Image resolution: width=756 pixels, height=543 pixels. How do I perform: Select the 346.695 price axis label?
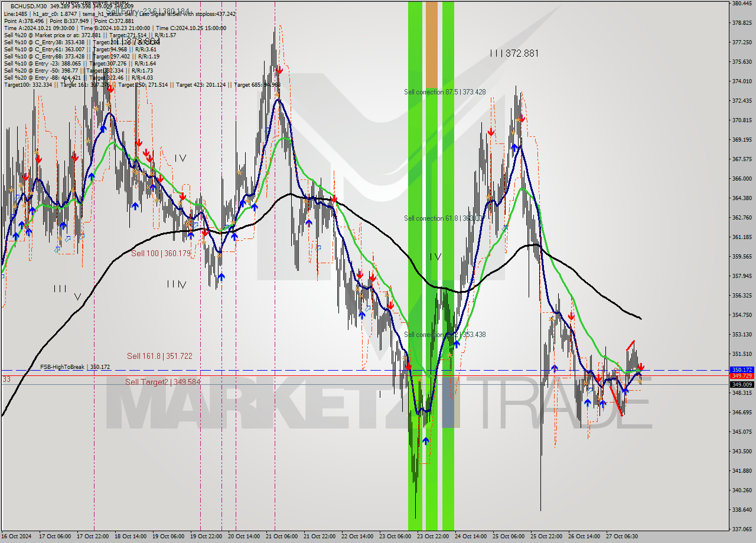click(x=742, y=413)
